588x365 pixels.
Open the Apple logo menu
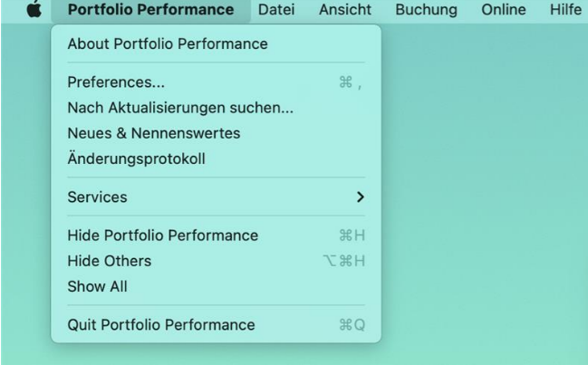pyautogui.click(x=34, y=9)
